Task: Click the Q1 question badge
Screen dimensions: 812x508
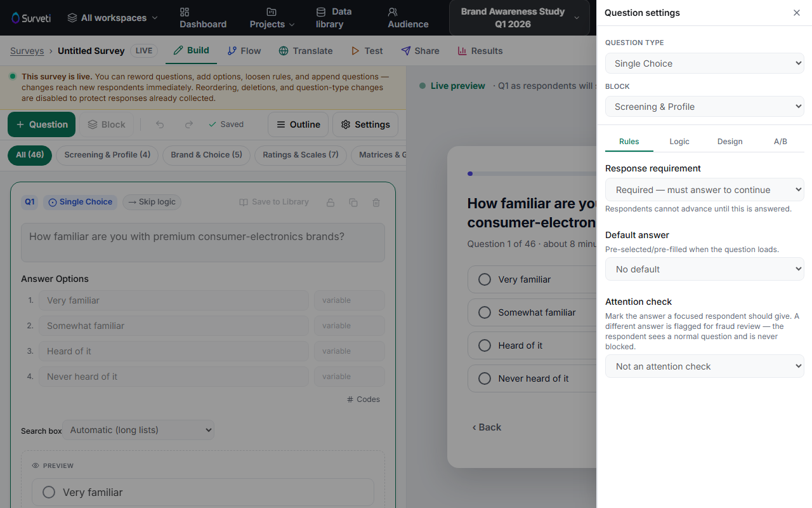Action: point(30,202)
